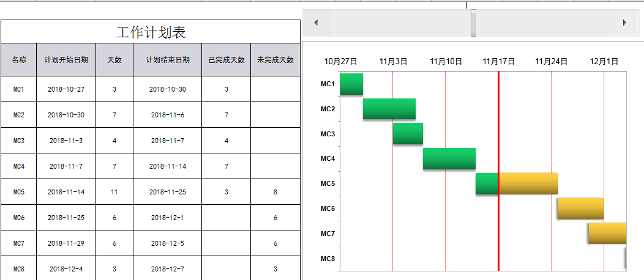This screenshot has height=280, width=644.
Task: Click end date cell 2018-12-5
Action: pyautogui.click(x=168, y=243)
